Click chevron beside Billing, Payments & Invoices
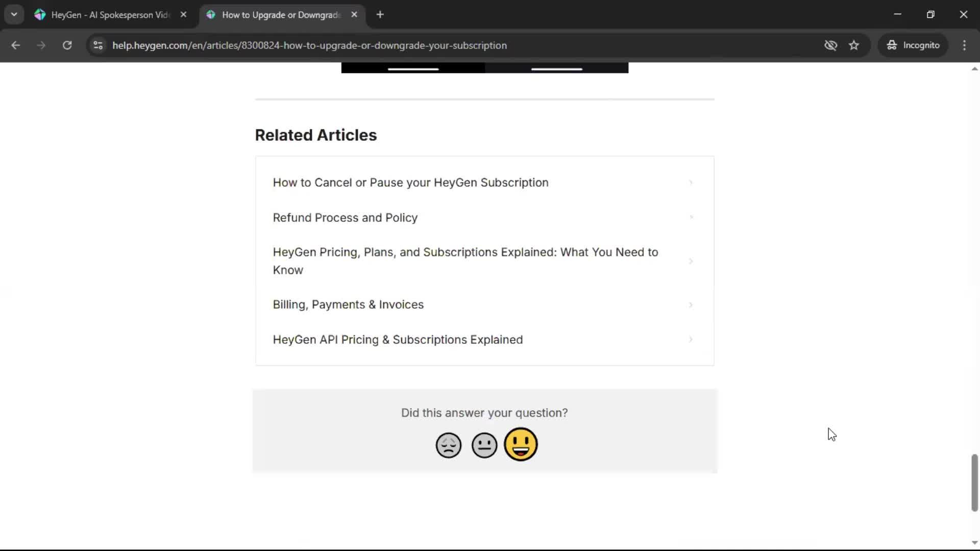 point(691,305)
